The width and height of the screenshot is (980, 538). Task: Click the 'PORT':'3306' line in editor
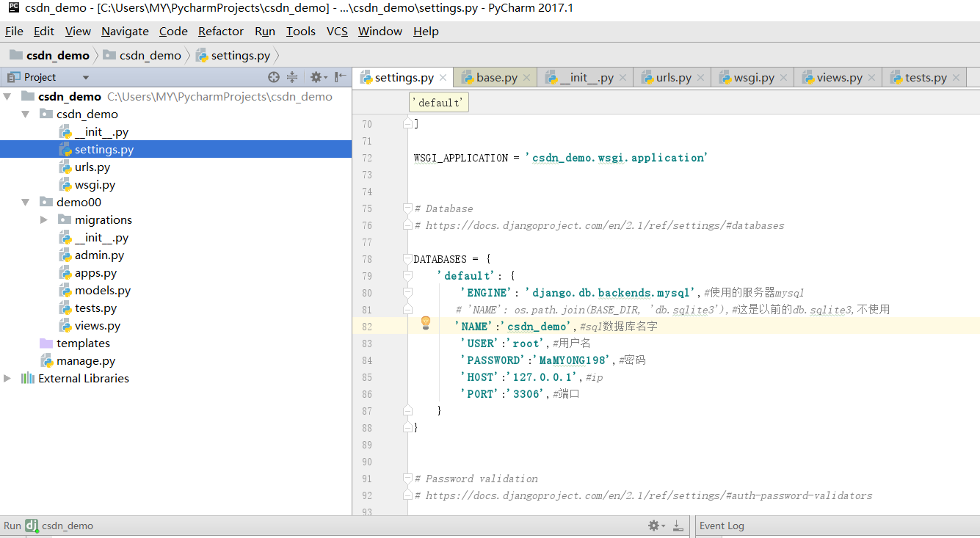click(x=520, y=394)
